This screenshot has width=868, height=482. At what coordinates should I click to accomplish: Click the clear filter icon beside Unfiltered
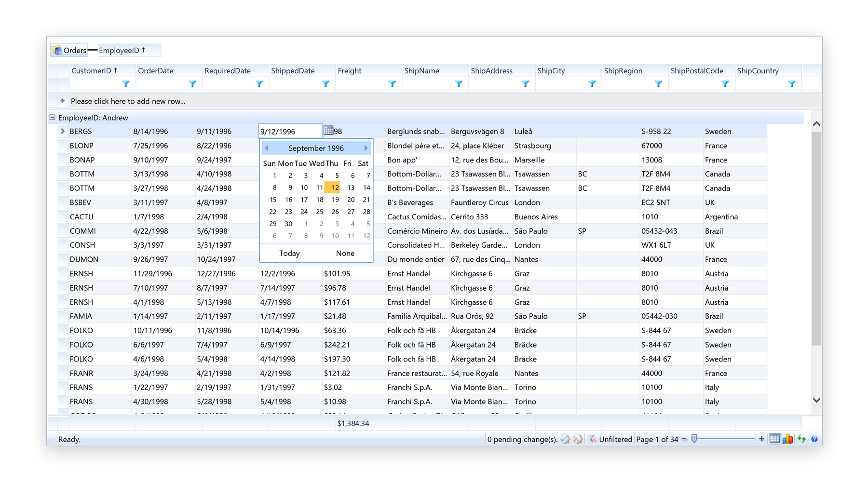(592, 439)
